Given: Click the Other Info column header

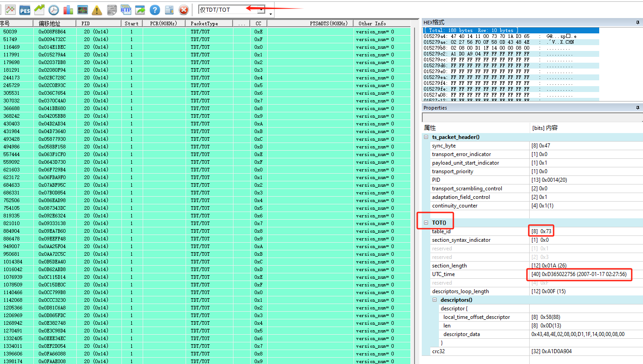Looking at the screenshot, I should [382, 23].
